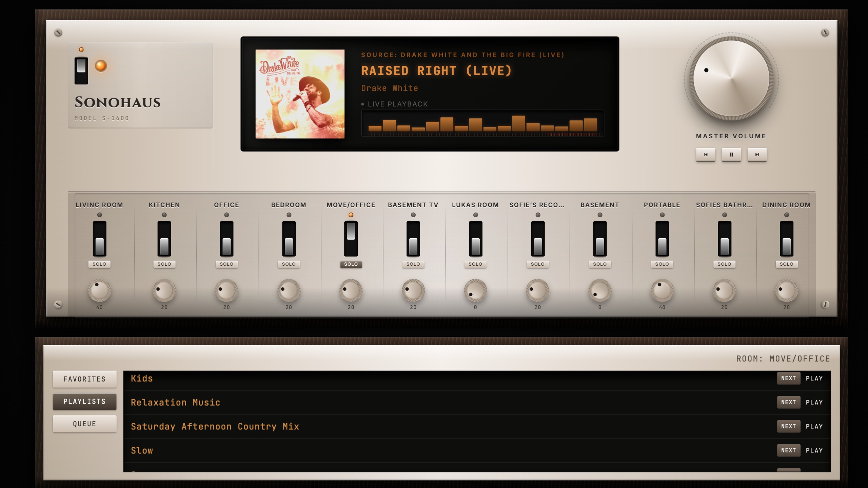The image size is (868, 488).
Task: Switch to the Queue tab
Action: [84, 424]
